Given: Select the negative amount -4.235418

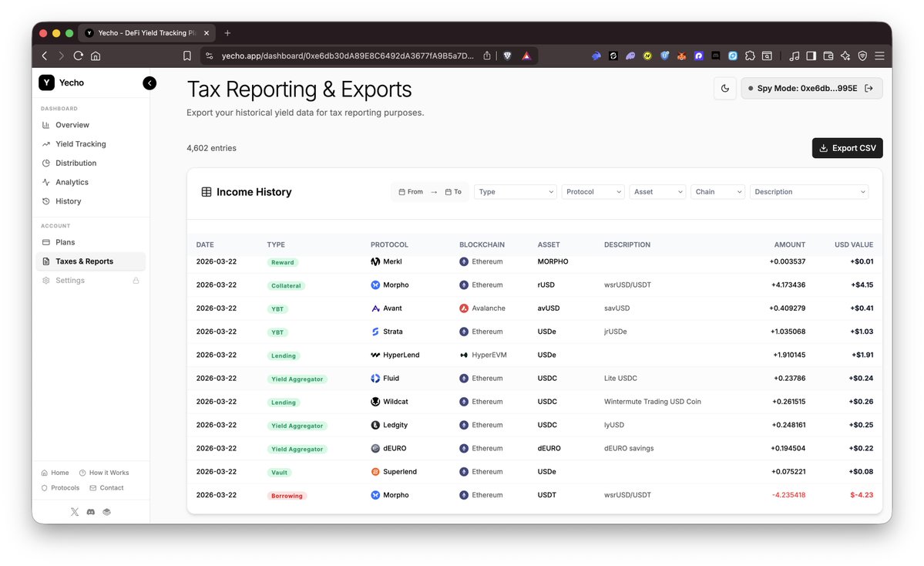Looking at the screenshot, I should pyautogui.click(x=788, y=495).
